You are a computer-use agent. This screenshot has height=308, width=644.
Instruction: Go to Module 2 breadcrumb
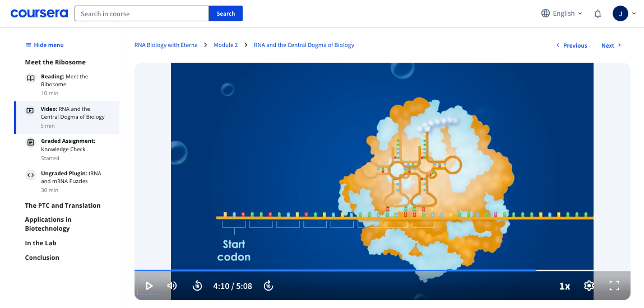click(225, 45)
